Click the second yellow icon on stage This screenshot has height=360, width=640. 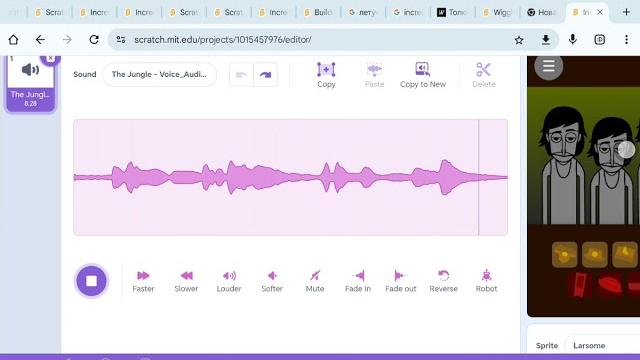coord(594,254)
